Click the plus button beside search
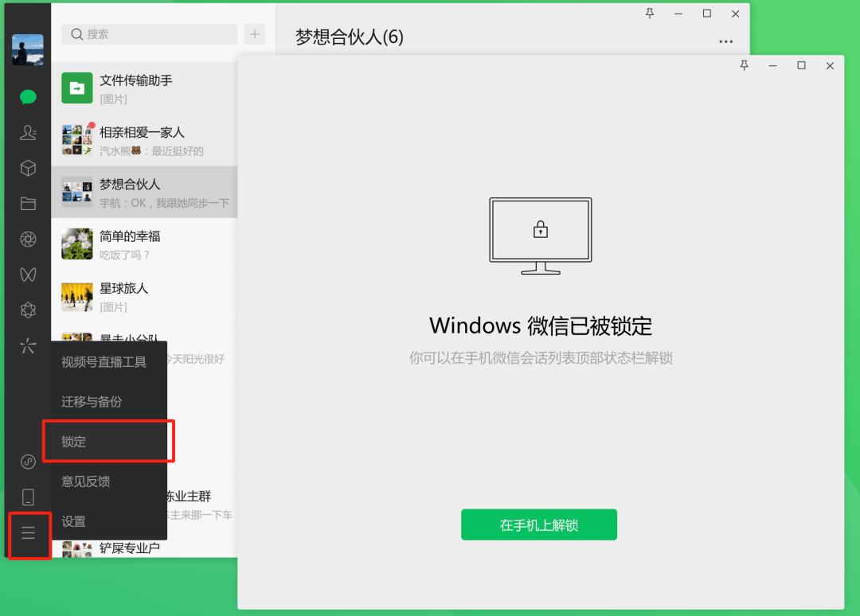The width and height of the screenshot is (860, 616). 255,34
